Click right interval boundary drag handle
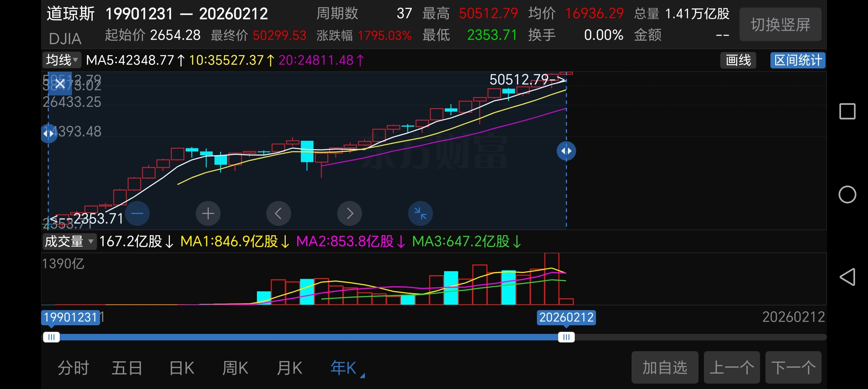The width and height of the screenshot is (868, 389). pyautogui.click(x=566, y=151)
